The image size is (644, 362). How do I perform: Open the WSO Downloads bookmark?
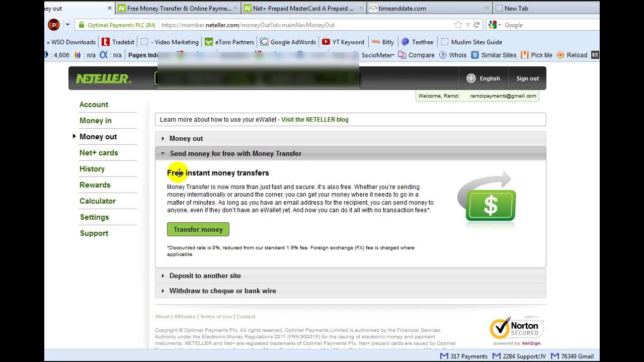[71, 42]
